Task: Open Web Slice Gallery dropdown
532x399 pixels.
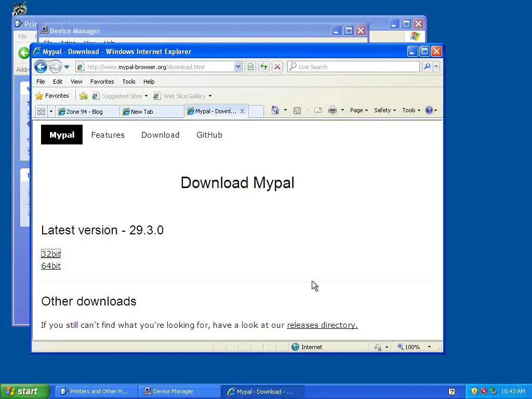Action: (x=182, y=96)
